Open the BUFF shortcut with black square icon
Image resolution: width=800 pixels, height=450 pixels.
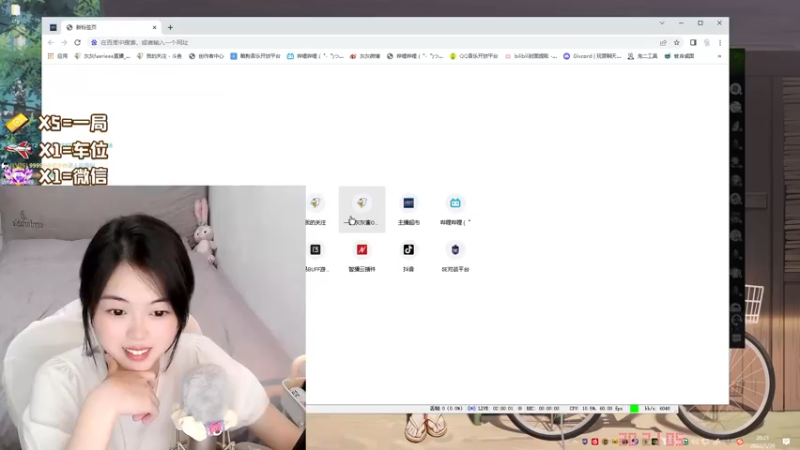click(x=316, y=256)
